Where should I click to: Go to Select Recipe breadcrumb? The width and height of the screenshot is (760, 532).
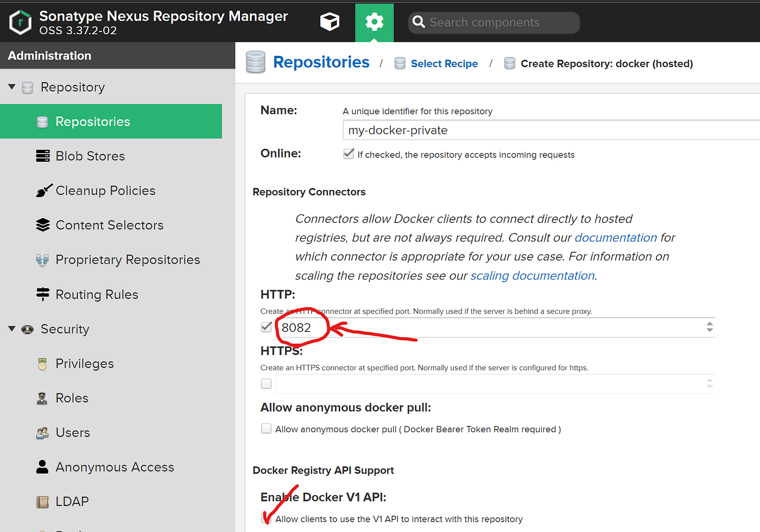coord(444,64)
